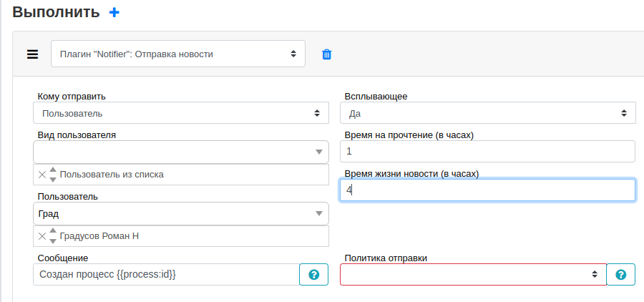Open the 'Всплывающее' dropdown
644x302 pixels.
(x=488, y=113)
